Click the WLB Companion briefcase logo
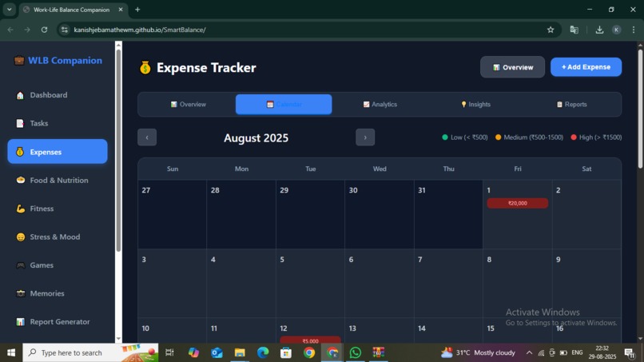The width and height of the screenshot is (644, 362). click(19, 61)
